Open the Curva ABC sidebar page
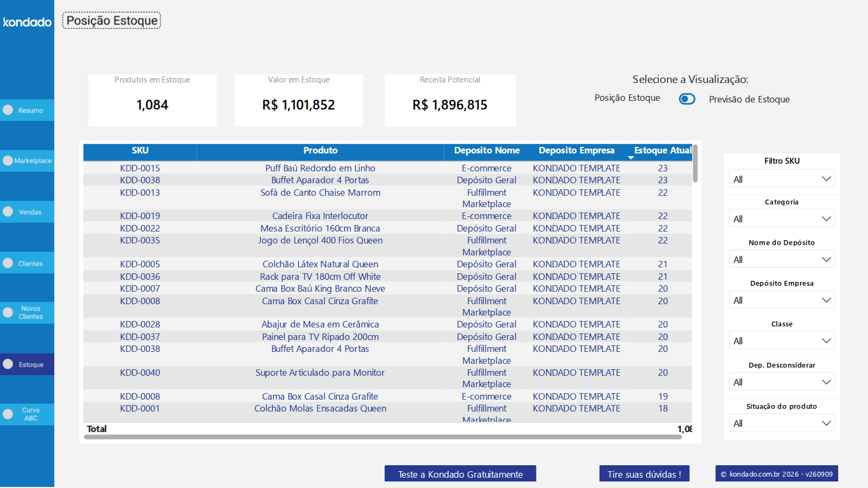868x488 pixels. coord(27,414)
